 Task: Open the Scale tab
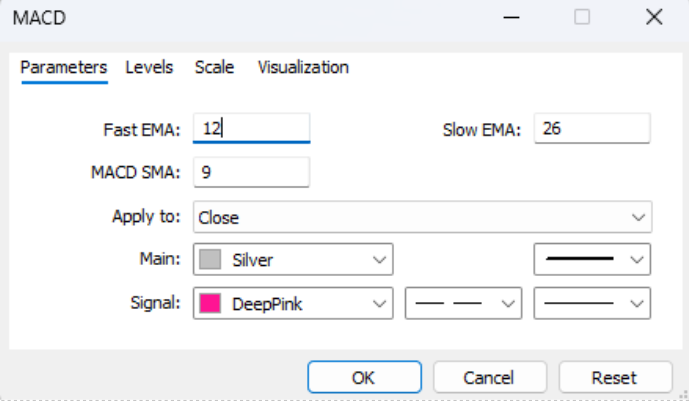pyautogui.click(x=214, y=68)
